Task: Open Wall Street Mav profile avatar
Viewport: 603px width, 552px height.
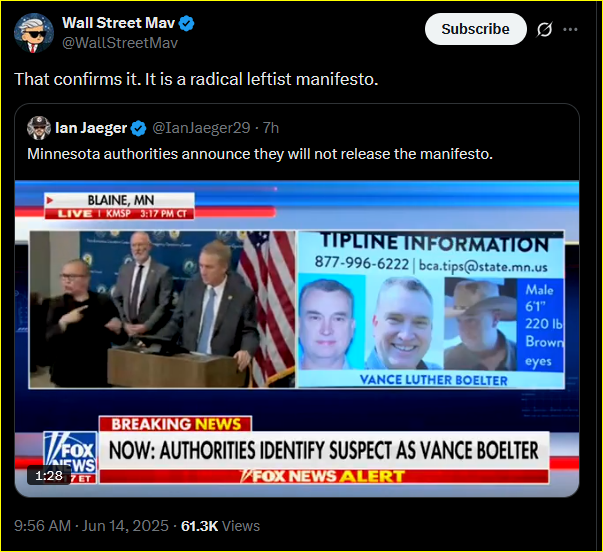Action: [34, 33]
